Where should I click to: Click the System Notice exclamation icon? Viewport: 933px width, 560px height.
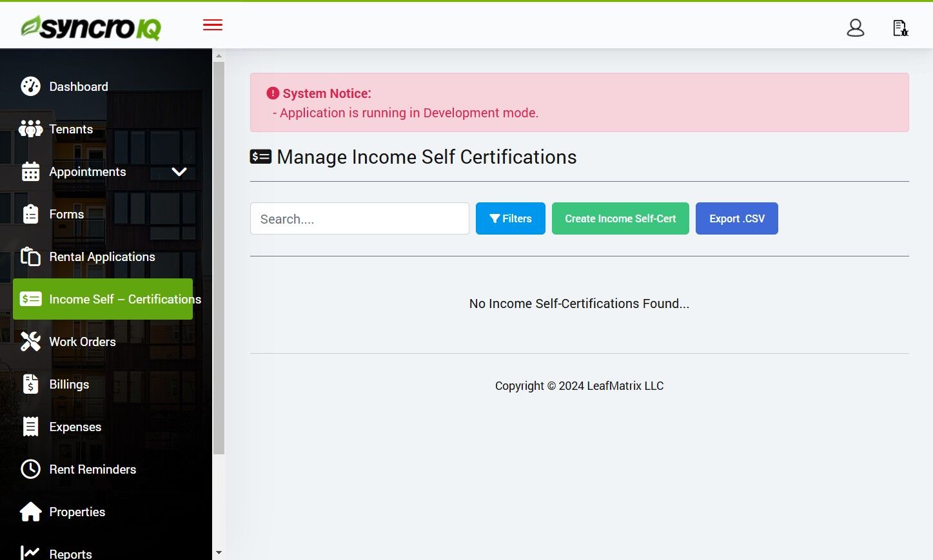point(273,93)
